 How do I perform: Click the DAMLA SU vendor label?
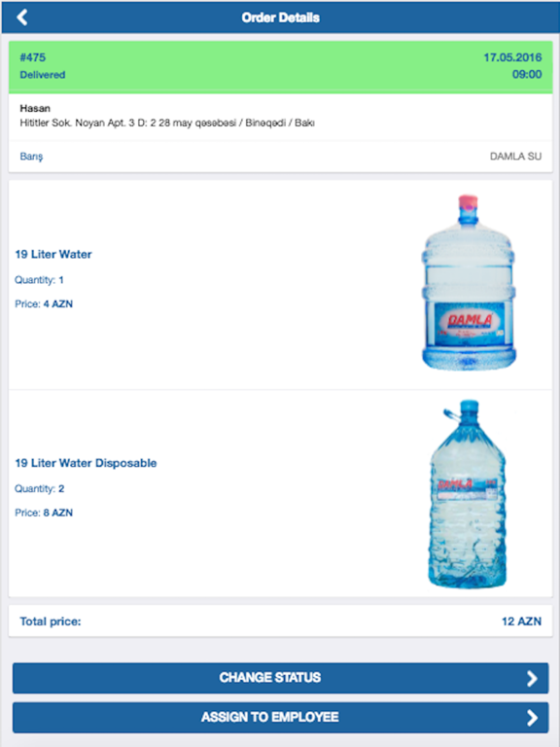pos(515,157)
